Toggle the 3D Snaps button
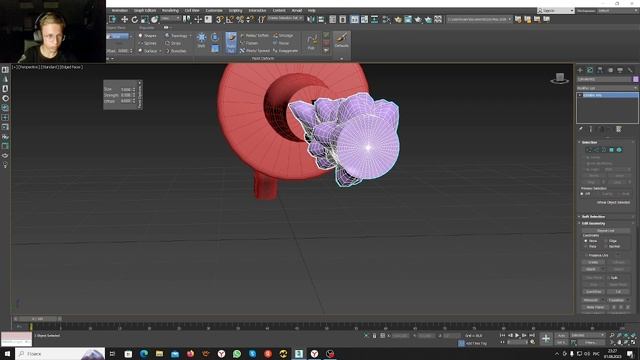Image resolution: width=640 pixels, height=360 pixels. pos(219,19)
